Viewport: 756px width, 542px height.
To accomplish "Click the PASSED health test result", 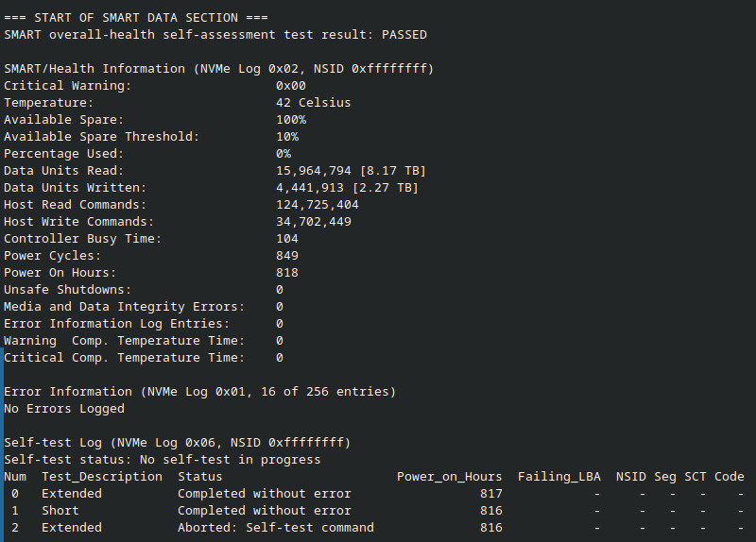I will coord(404,35).
